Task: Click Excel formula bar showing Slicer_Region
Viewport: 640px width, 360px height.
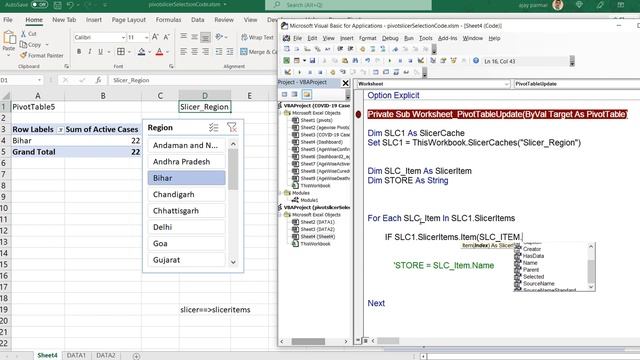Action: [192, 80]
